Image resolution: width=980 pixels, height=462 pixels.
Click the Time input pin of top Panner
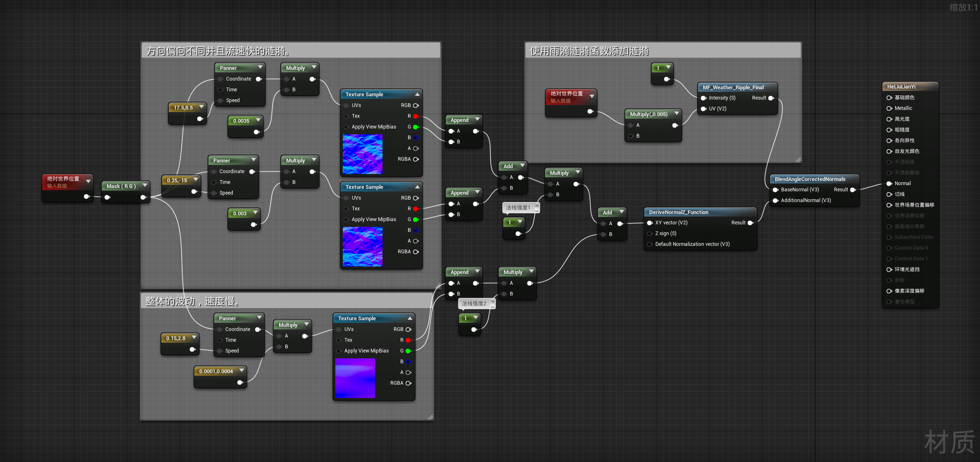click(221, 90)
